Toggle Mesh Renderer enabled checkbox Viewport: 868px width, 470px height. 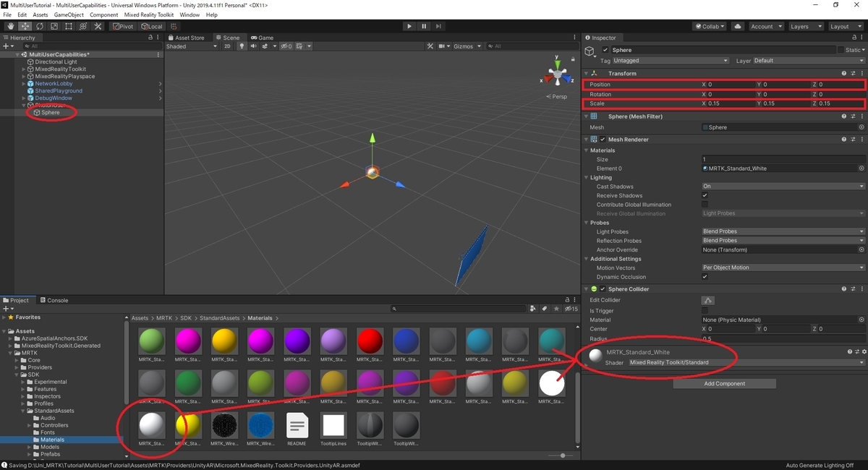pyautogui.click(x=603, y=139)
